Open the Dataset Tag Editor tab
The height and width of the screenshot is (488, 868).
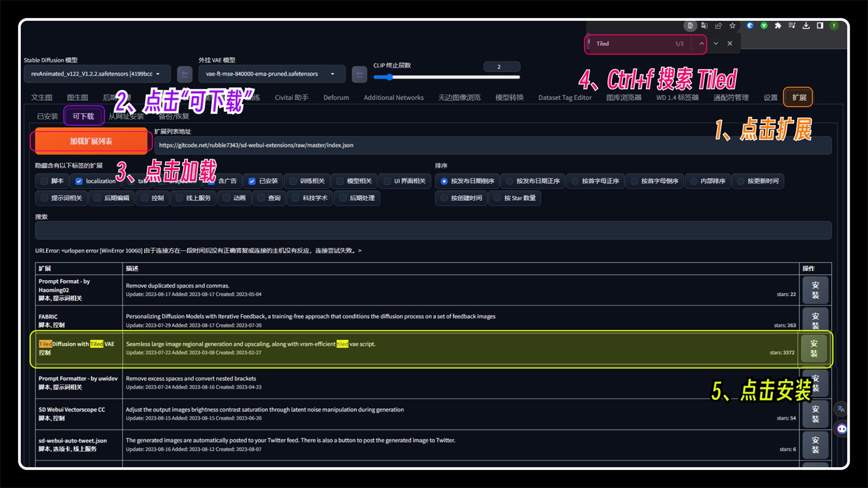point(565,97)
